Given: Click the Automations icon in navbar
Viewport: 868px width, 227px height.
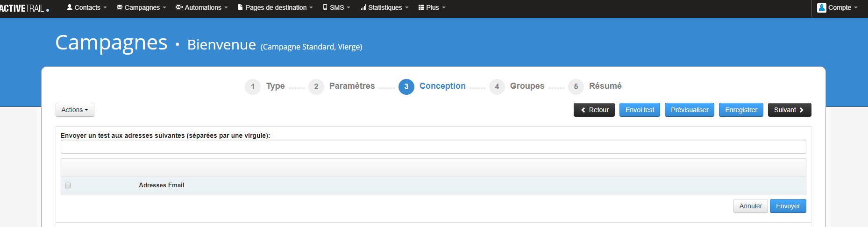Looking at the screenshot, I should tap(179, 7).
